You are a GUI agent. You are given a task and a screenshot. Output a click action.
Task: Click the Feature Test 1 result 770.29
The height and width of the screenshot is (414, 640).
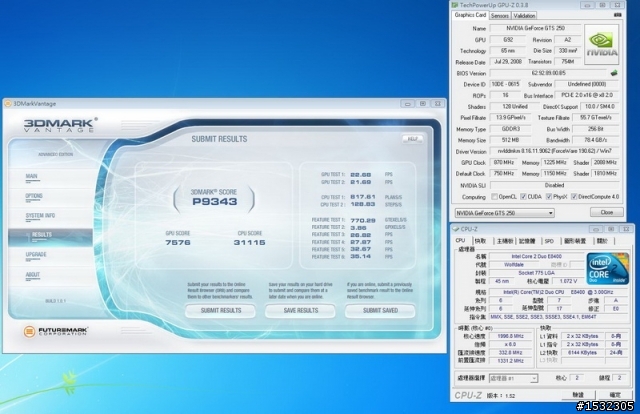[x=362, y=220]
